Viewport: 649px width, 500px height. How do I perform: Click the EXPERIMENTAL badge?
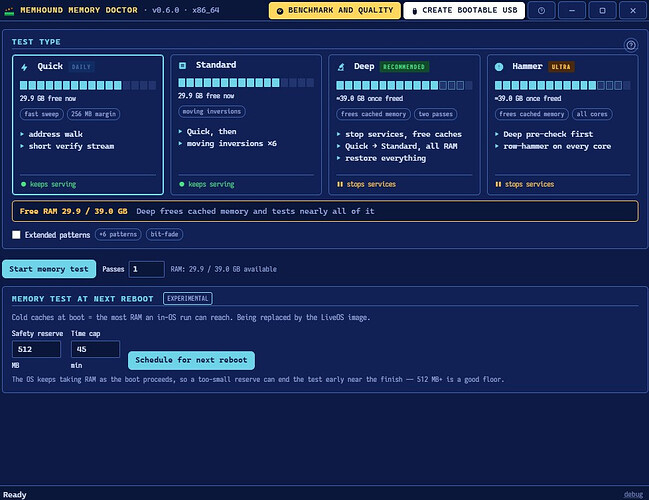point(188,298)
